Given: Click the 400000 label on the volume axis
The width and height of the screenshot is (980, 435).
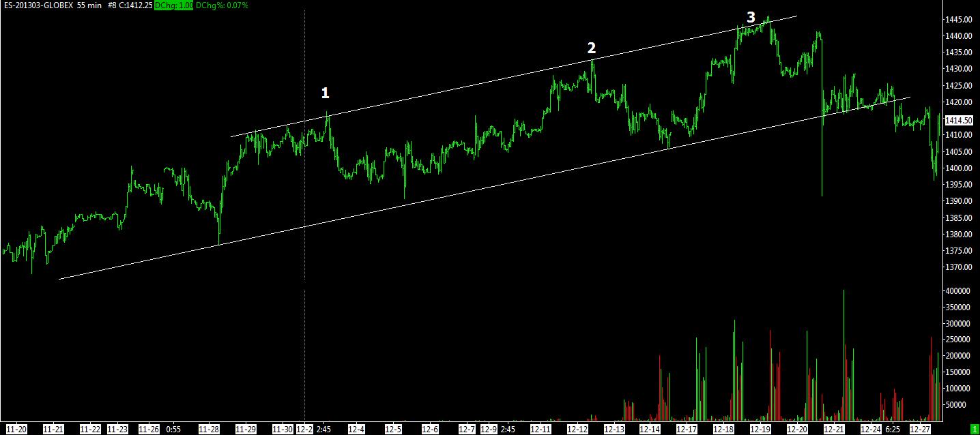Looking at the screenshot, I should coord(957,291).
